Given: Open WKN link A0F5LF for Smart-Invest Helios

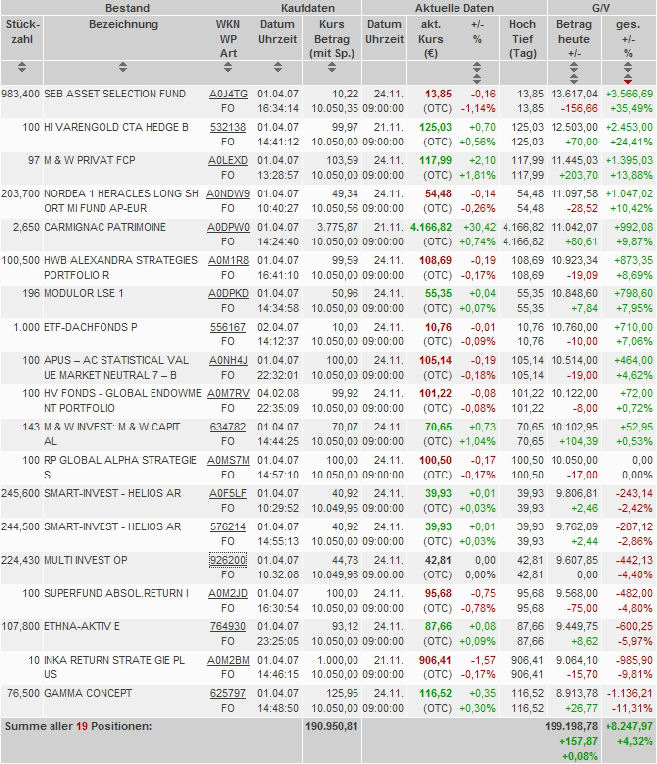Looking at the screenshot, I should tap(228, 494).
